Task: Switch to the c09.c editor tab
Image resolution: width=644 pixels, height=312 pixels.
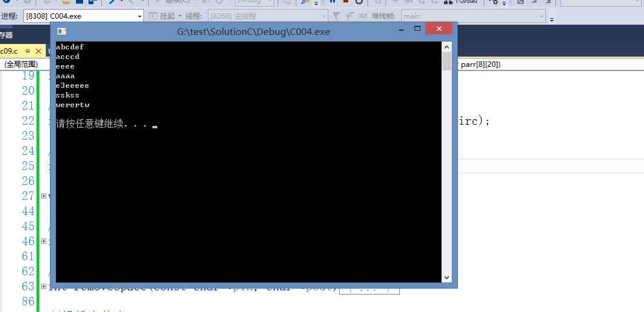Action: [9, 51]
